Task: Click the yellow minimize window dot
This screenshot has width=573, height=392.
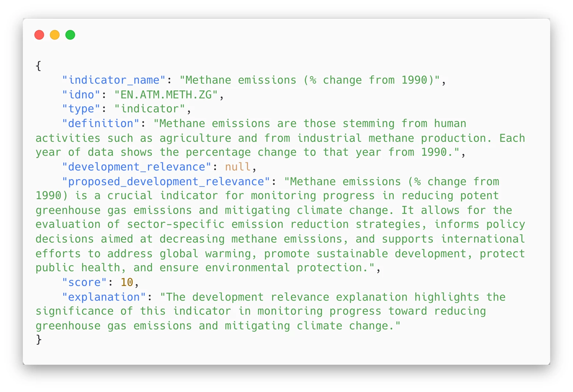Action: pyautogui.click(x=55, y=35)
